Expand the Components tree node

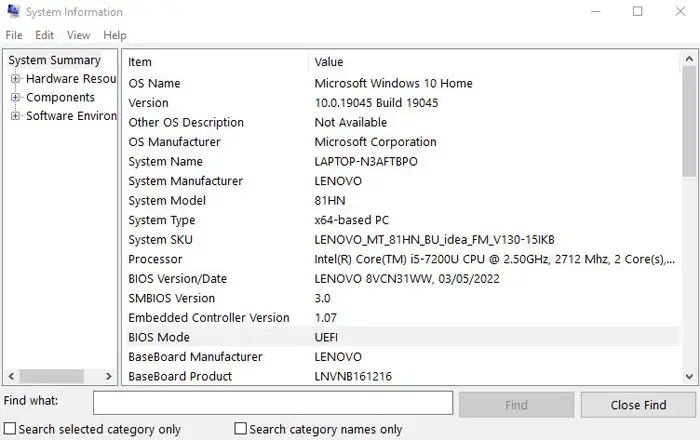tap(15, 97)
